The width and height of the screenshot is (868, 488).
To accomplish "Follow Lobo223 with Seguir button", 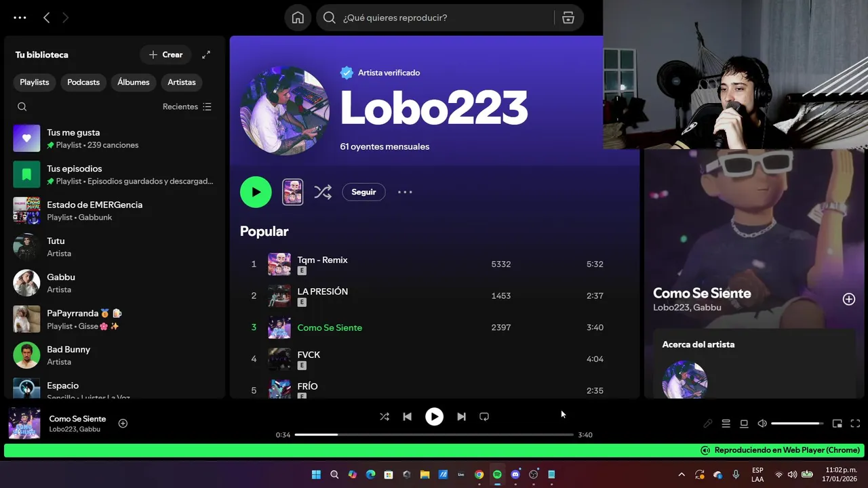I will (363, 192).
